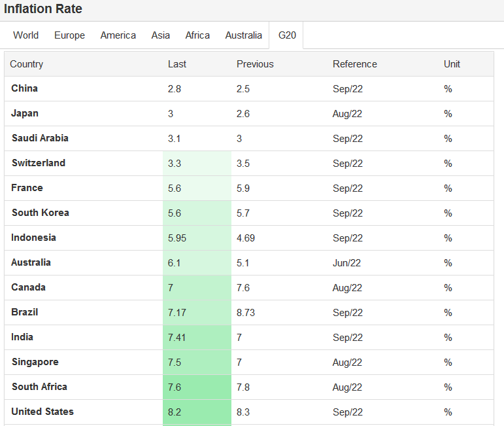Select the G20 tab
The image size is (504, 426).
[x=287, y=35]
